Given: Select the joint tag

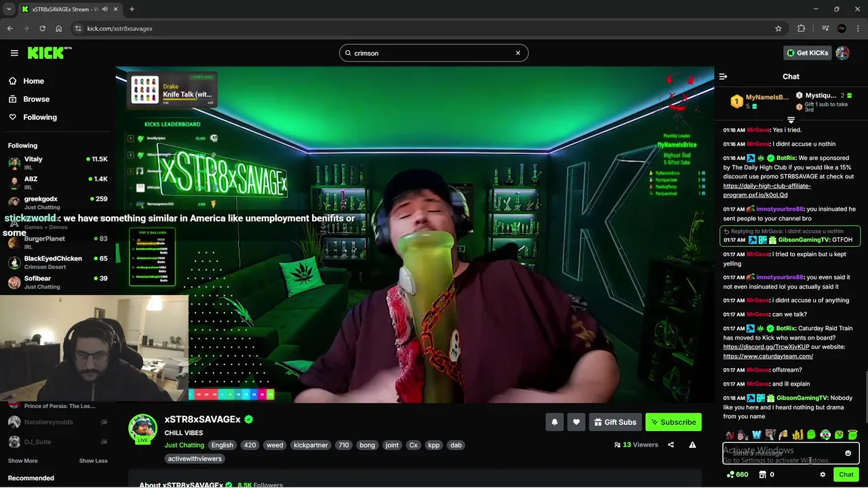Looking at the screenshot, I should 392,445.
